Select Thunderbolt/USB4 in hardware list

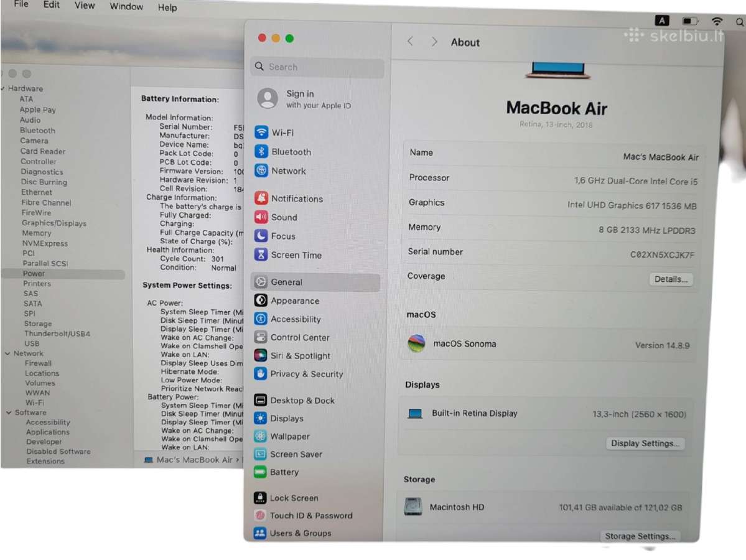coord(57,334)
